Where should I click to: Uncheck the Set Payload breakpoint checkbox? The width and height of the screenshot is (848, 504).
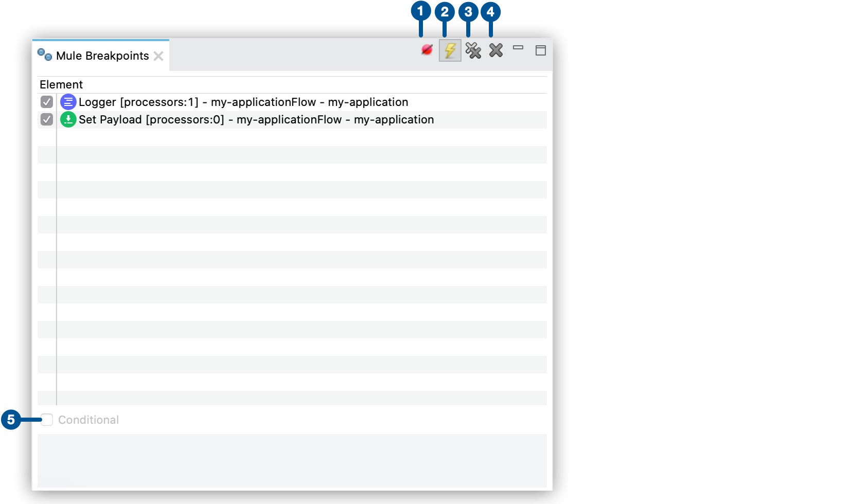coord(47,119)
